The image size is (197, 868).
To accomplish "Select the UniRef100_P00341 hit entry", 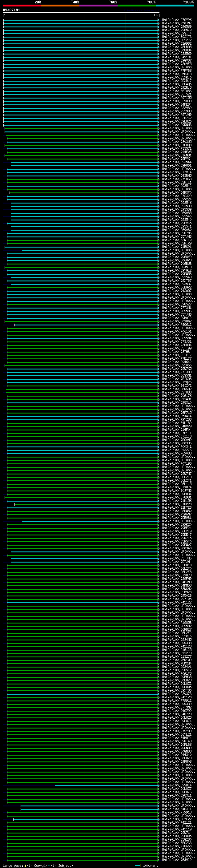I will pos(176,447).
